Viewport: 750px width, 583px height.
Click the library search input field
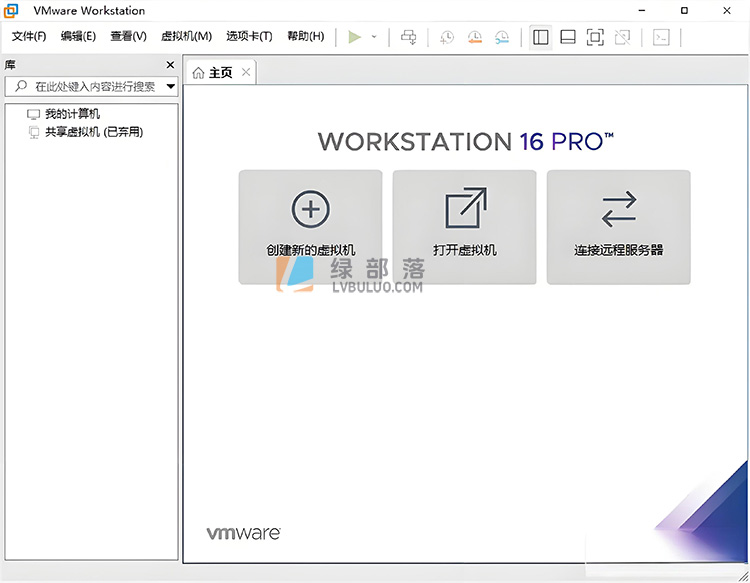pyautogui.click(x=91, y=87)
